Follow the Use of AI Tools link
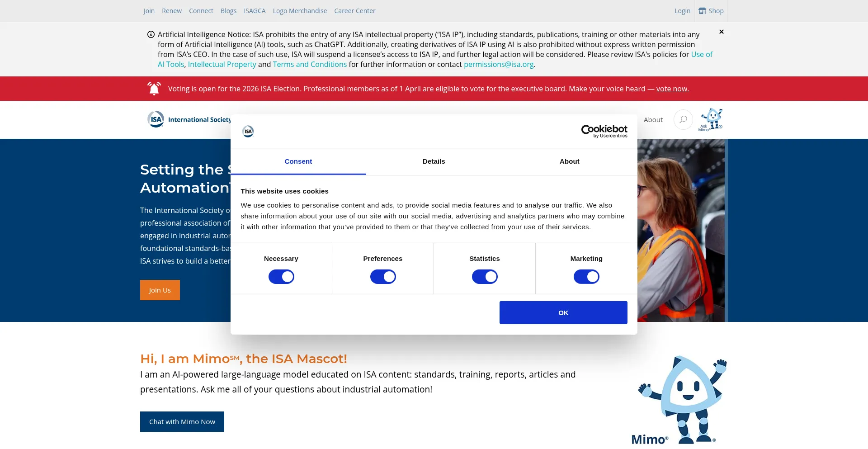Screen dimensions: 868x449 click(702, 54)
